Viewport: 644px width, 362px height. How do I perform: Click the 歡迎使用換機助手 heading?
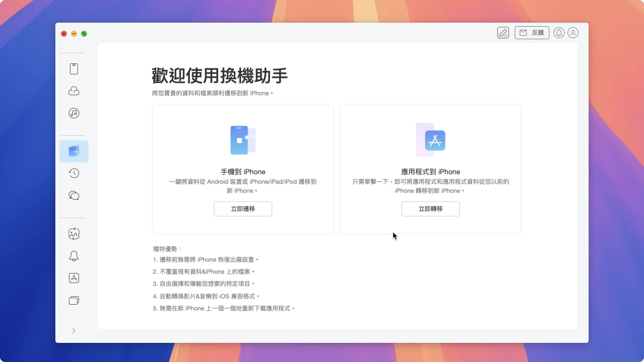(x=220, y=76)
